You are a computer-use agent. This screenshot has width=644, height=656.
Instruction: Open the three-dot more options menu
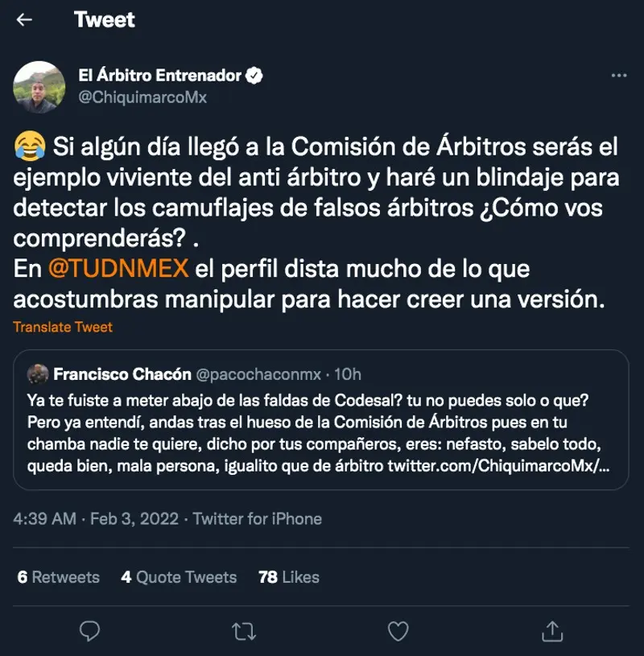(x=618, y=76)
